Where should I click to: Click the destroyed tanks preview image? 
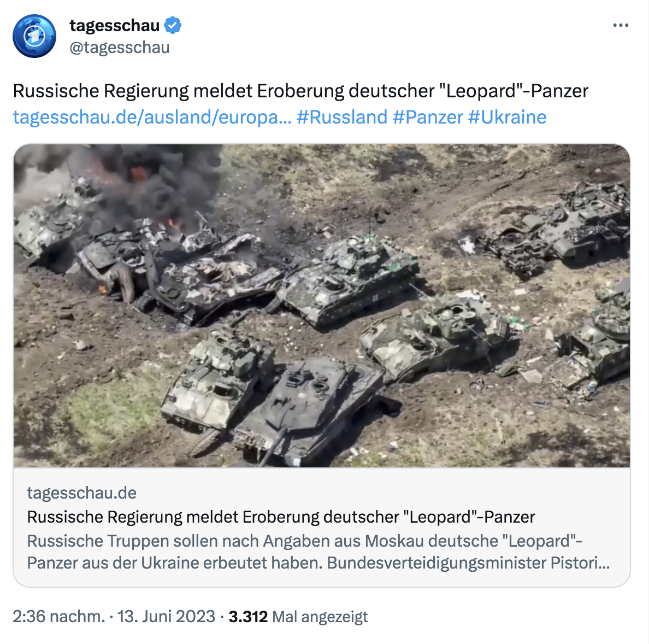pyautogui.click(x=322, y=306)
